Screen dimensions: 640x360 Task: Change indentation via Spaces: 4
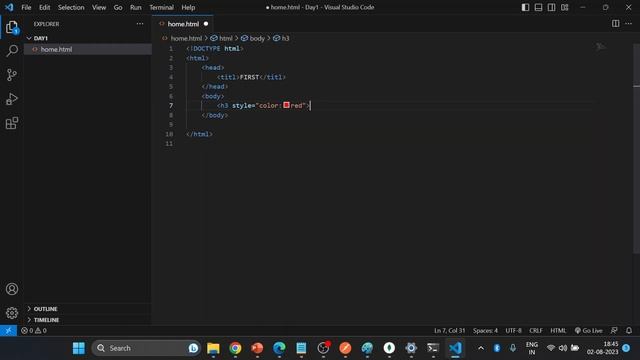click(485, 331)
